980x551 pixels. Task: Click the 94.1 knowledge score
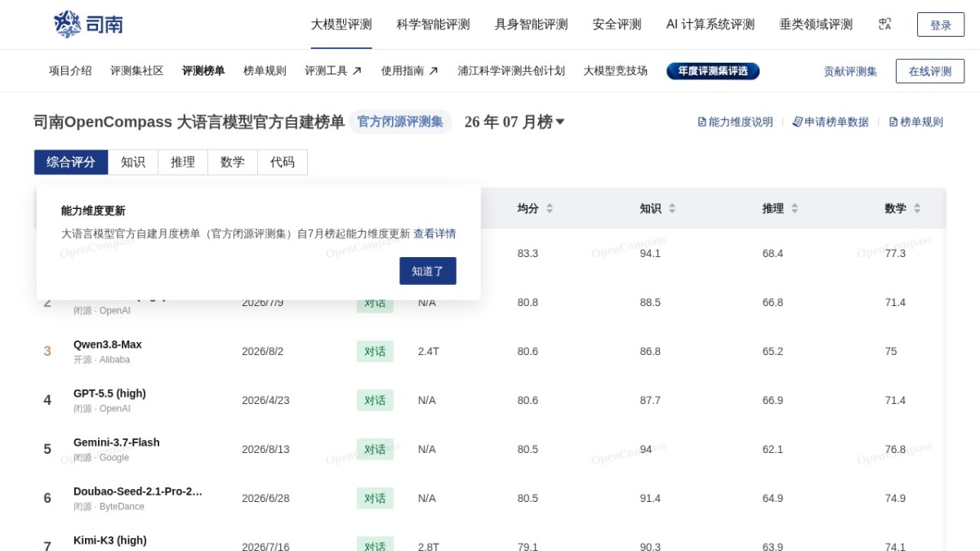(650, 253)
